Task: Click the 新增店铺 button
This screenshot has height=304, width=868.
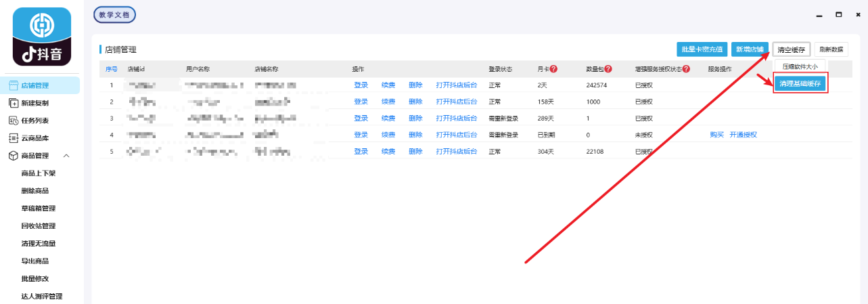Action: click(750, 49)
